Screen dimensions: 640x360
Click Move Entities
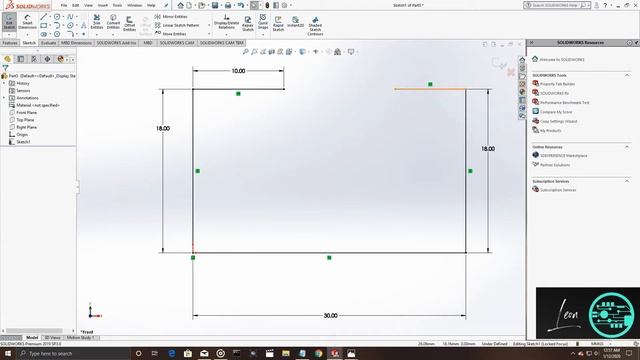click(170, 34)
